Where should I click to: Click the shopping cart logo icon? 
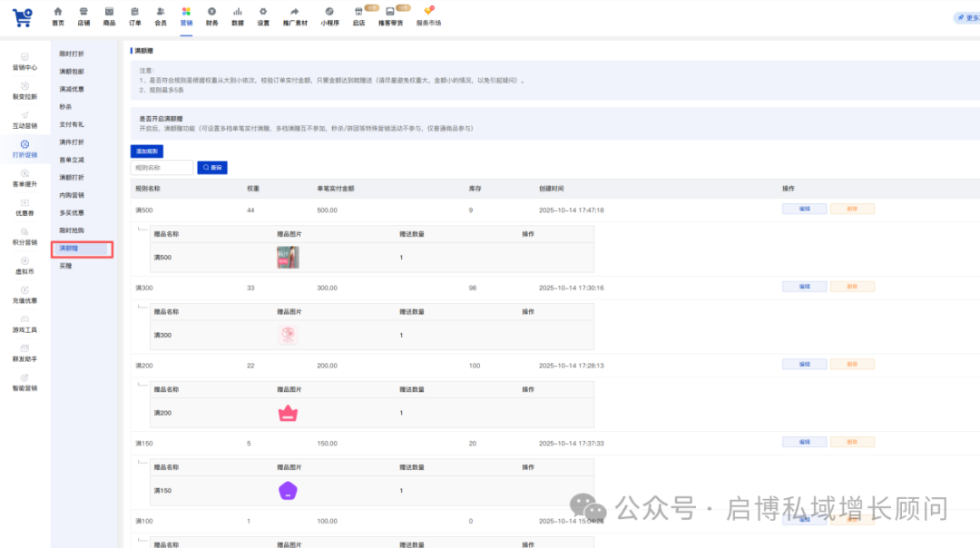click(23, 16)
